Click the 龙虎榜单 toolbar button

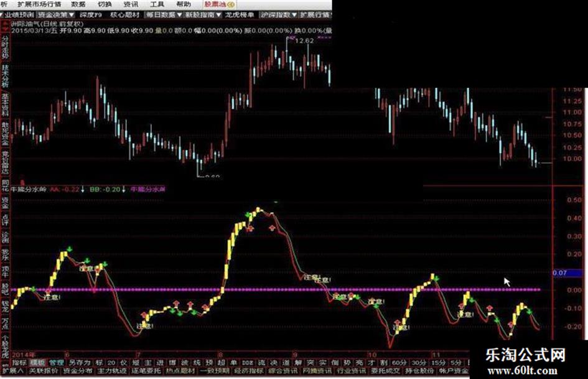[240, 15]
